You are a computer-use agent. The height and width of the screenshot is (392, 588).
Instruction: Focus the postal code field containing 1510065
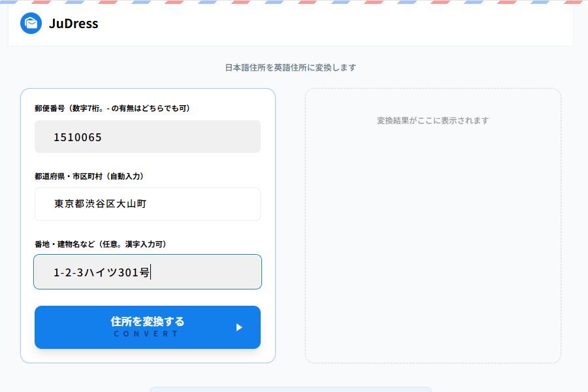(148, 137)
